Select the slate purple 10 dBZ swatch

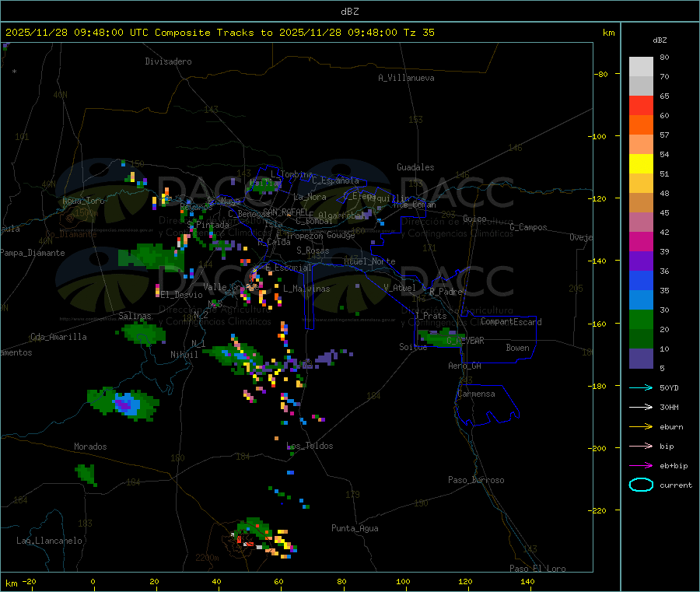pos(641,358)
